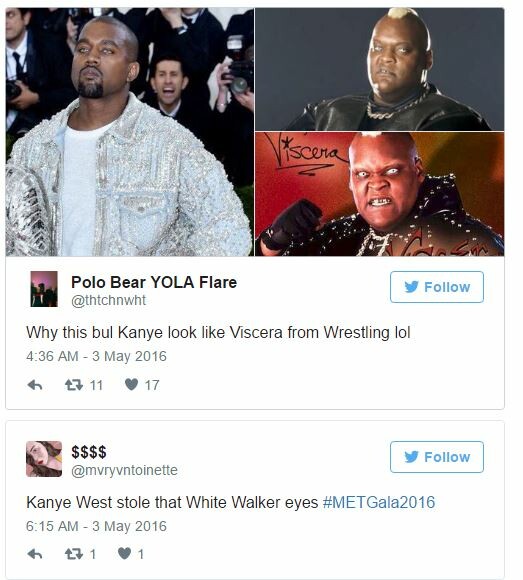Open Polo Bear YOLA Flare's profile avatar
Viewport: 523px width, 580px height.
pos(44,289)
